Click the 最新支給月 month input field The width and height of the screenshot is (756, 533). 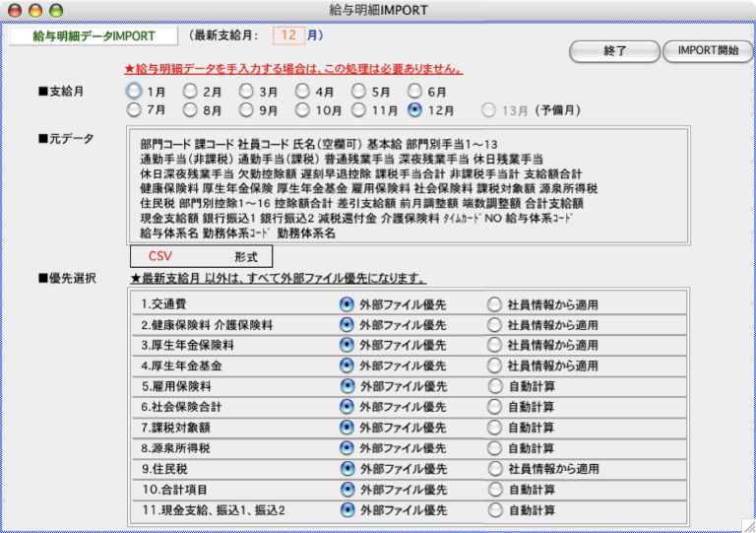click(x=288, y=34)
